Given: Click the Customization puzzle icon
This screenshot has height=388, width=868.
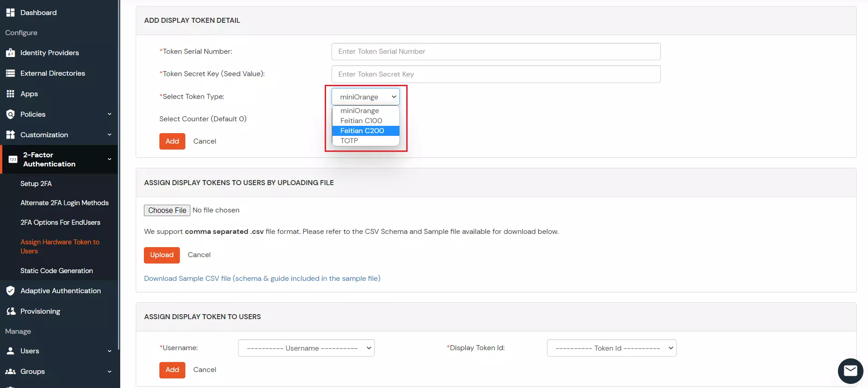Looking at the screenshot, I should [10, 135].
